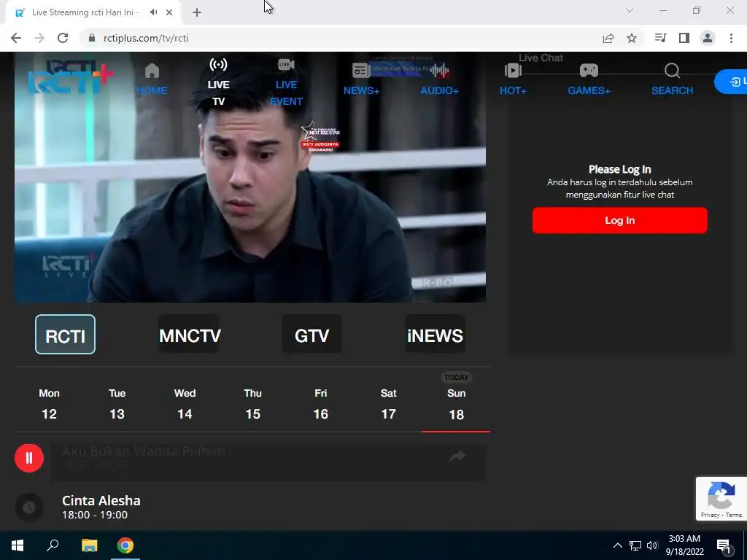Open the Chrome profile avatar
Viewport: 747px width, 560px height.
tap(708, 38)
